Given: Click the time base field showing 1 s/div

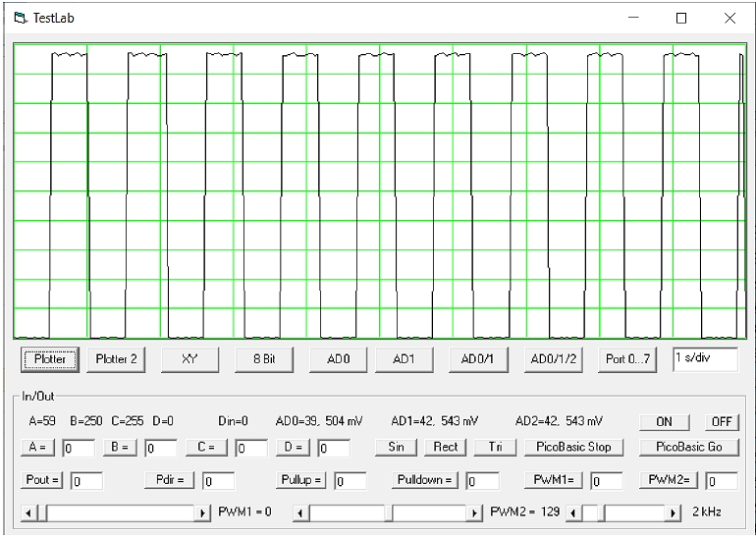Looking at the screenshot, I should pyautogui.click(x=704, y=359).
